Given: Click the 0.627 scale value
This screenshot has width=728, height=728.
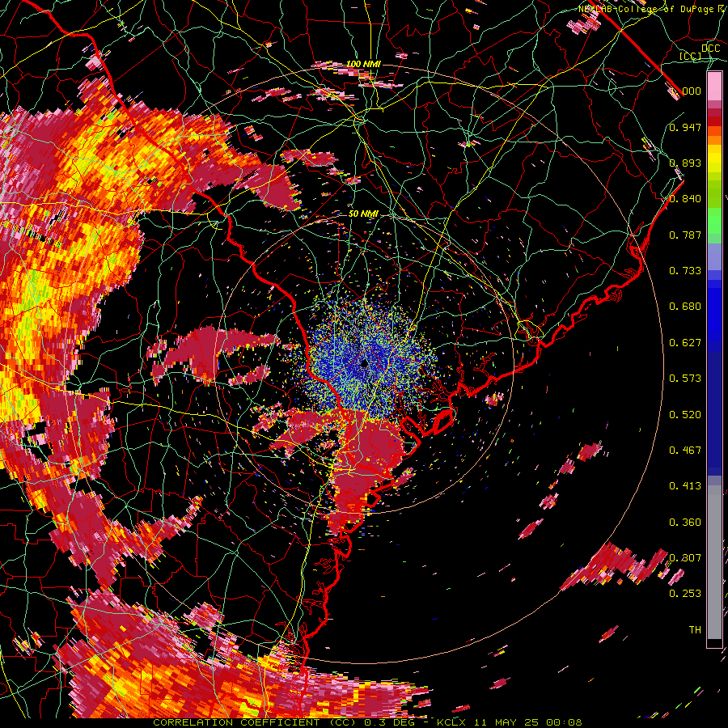Looking at the screenshot, I should [685, 343].
